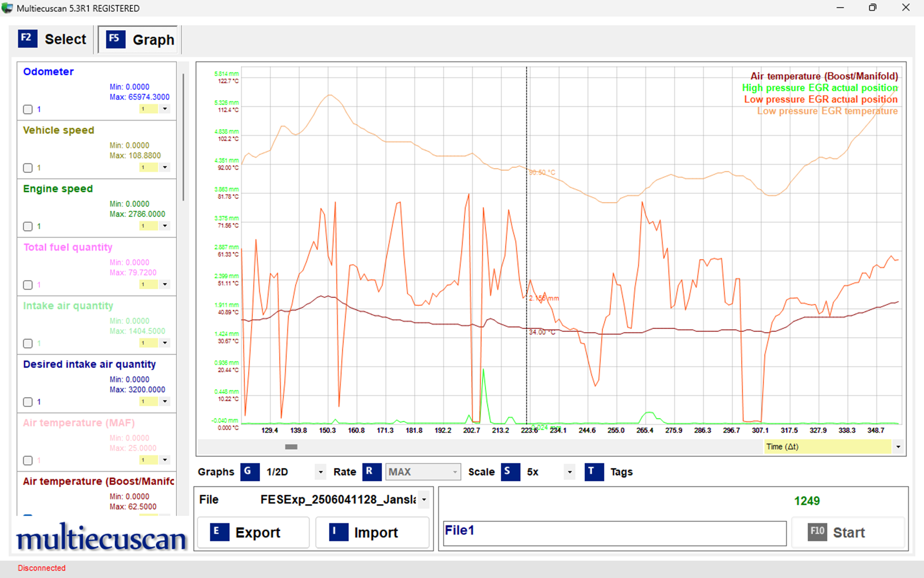
Task: Click the Tags label button
Action: pyautogui.click(x=621, y=472)
